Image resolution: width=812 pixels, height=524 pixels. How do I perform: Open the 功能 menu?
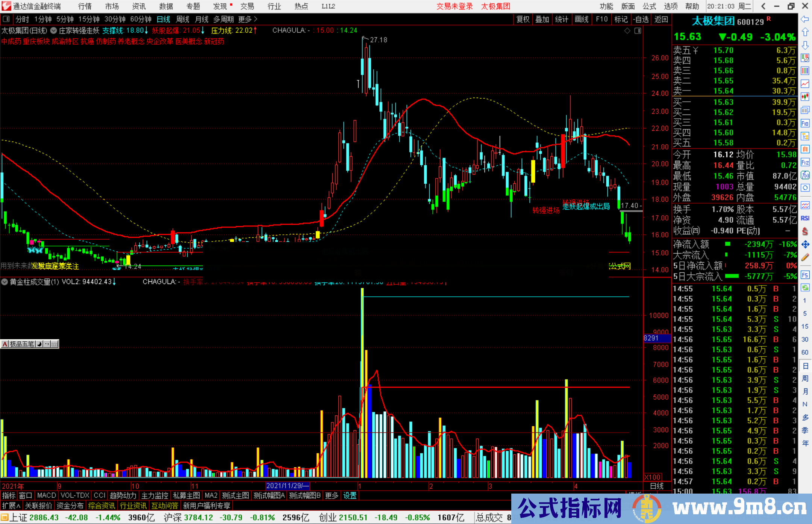point(606,6)
